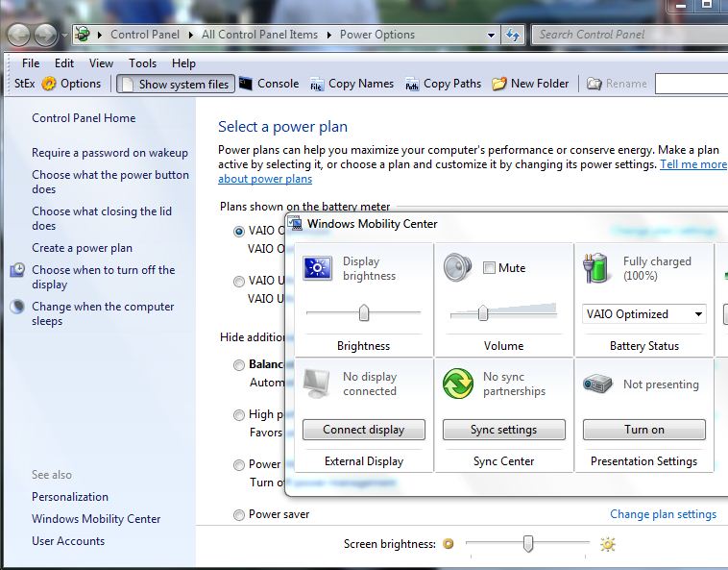Screen dimensions: 728x570
Task: Open Windows Mobility Center link in sidebar
Action: coord(96,519)
